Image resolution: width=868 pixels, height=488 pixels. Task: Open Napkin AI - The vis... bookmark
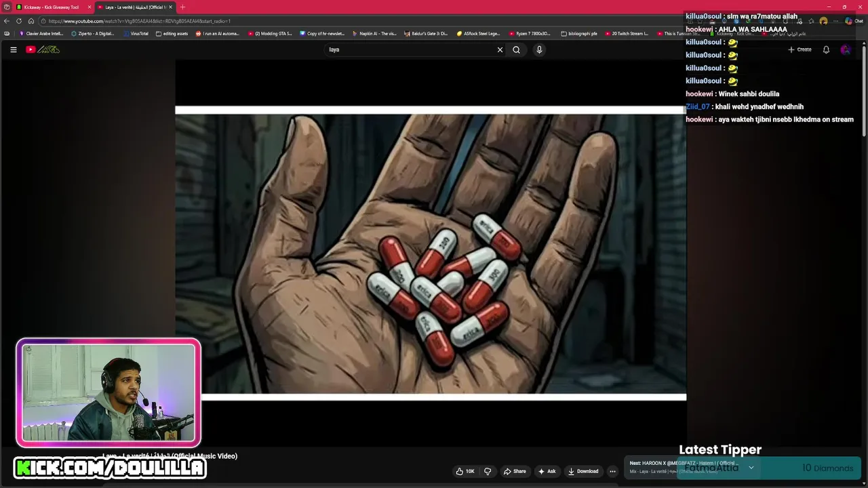(x=374, y=33)
